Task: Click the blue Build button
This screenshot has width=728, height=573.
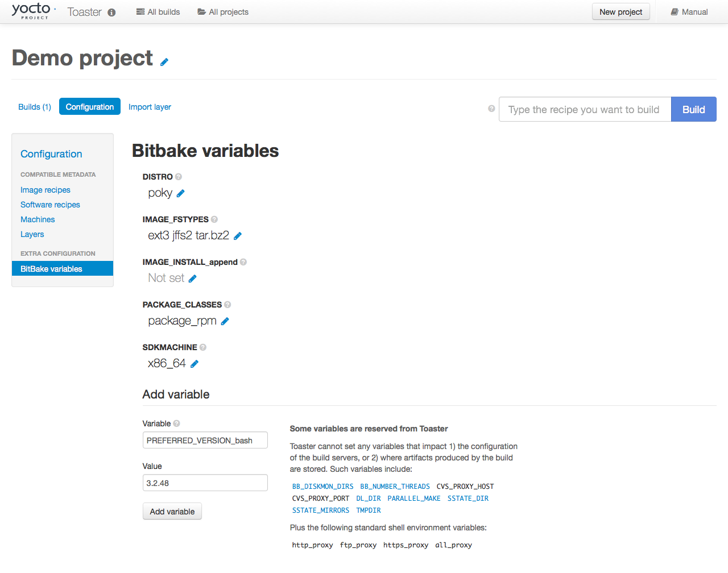Action: pyautogui.click(x=693, y=109)
